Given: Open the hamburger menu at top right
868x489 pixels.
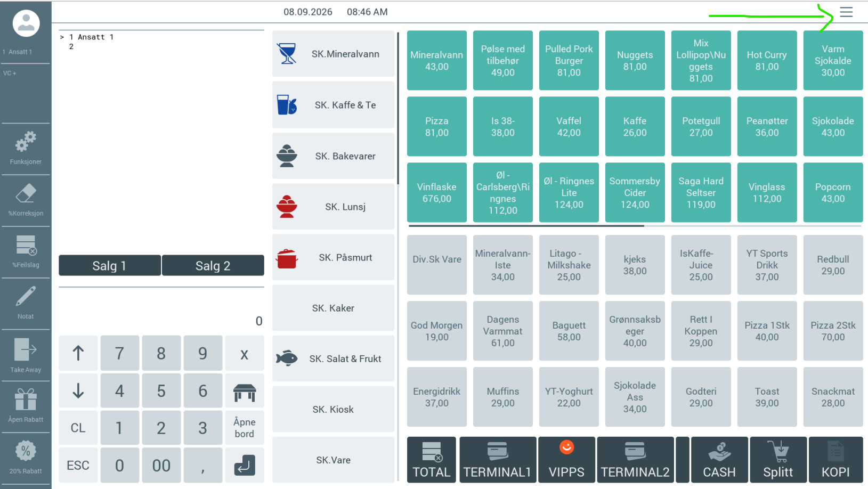Looking at the screenshot, I should tap(846, 12).
